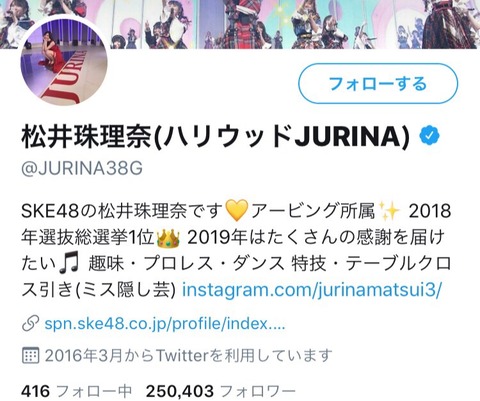Click the 250,403 follower count number
The height and width of the screenshot is (401, 480).
(180, 391)
